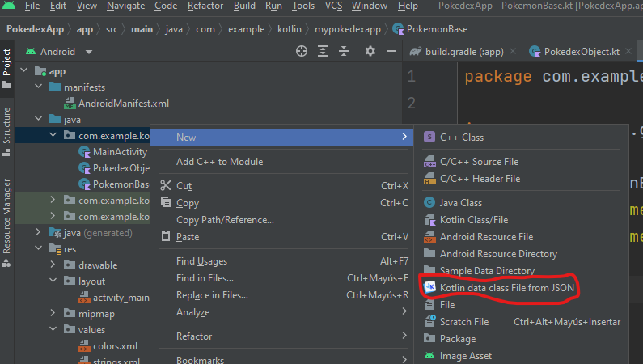643x364 pixels.
Task: Expand the drawable folder
Action: point(53,265)
